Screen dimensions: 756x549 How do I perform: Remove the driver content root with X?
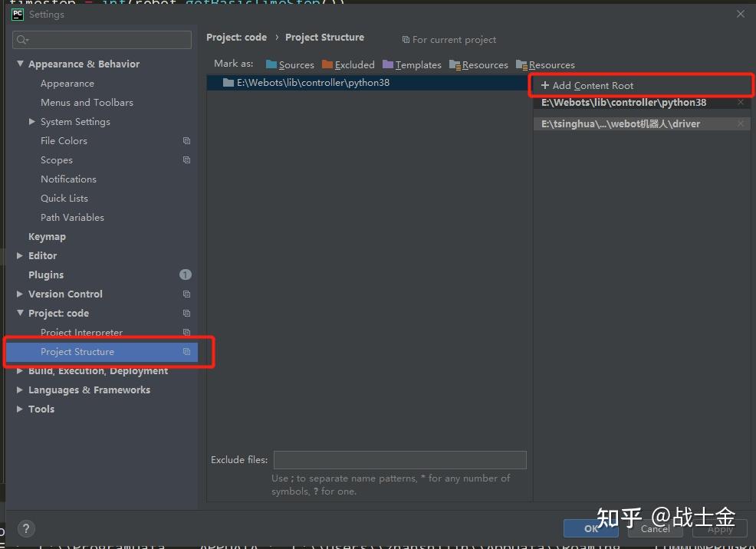(741, 124)
